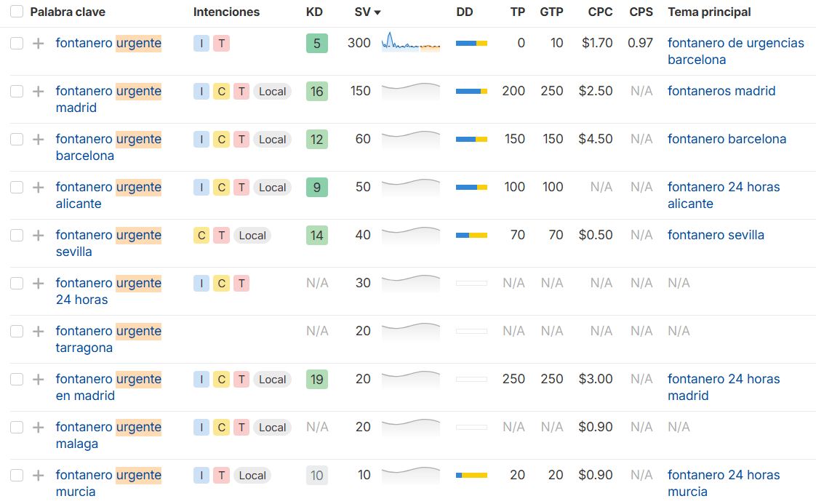Click the DD distribution bar for fontanero urgente sevilla
This screenshot has width=816, height=504.
pos(471,235)
